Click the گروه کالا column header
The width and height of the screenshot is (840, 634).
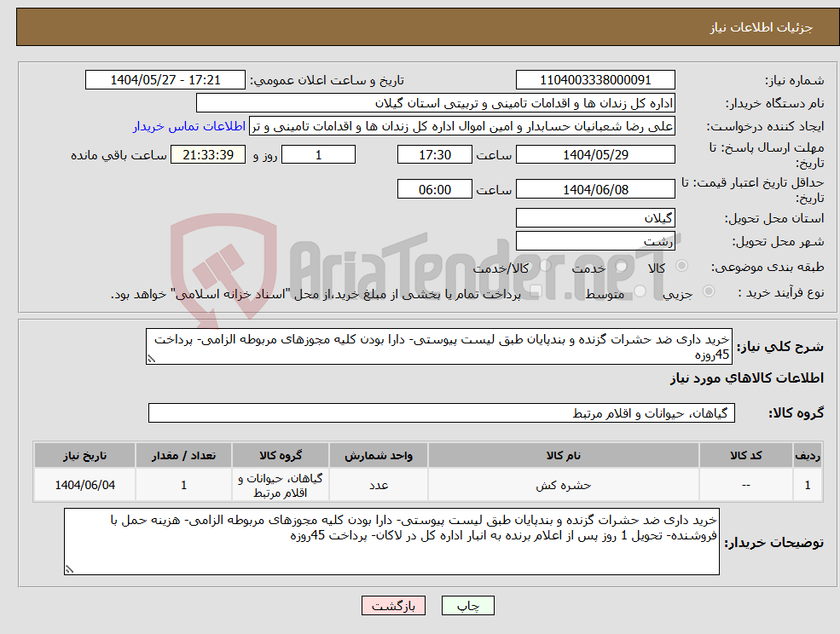point(281,456)
